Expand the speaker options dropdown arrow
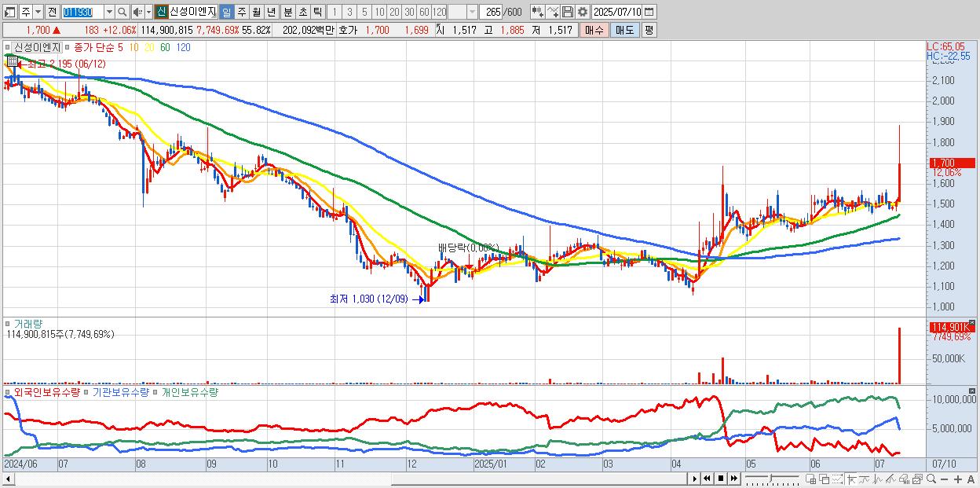This screenshot has height=488, width=980. pyautogui.click(x=148, y=12)
